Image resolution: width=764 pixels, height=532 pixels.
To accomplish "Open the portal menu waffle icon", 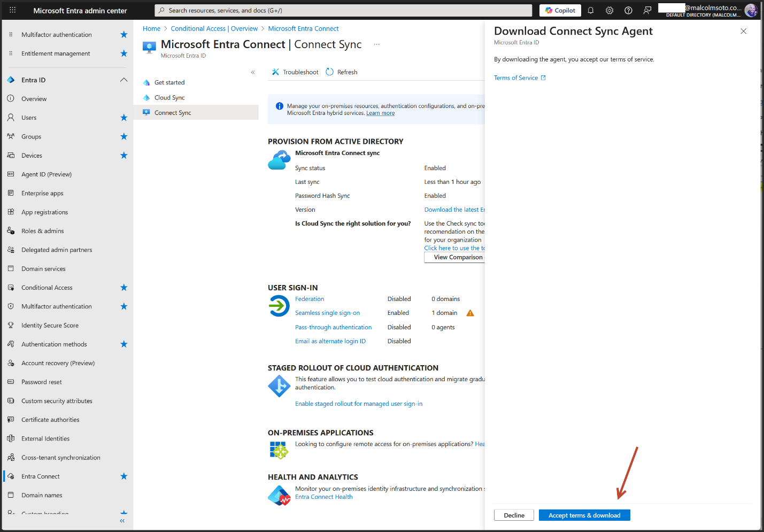I will pos(12,10).
